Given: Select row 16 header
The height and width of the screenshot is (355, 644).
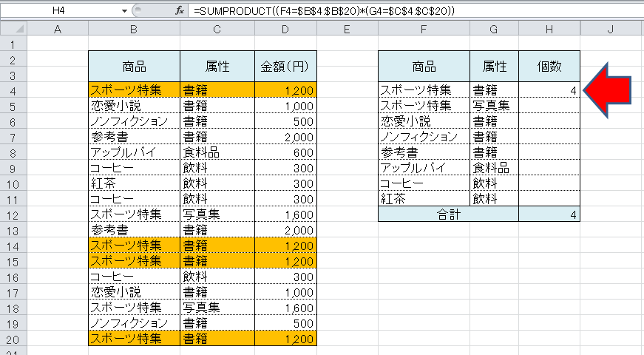Looking at the screenshot, I should pyautogui.click(x=13, y=277).
